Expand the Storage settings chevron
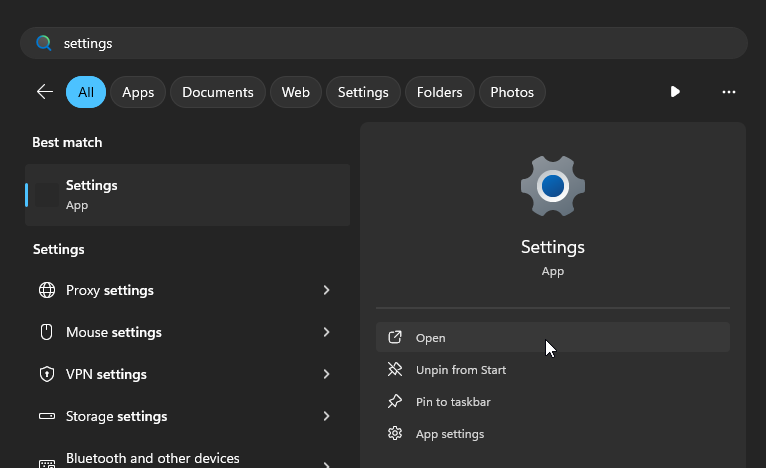The width and height of the screenshot is (766, 468). [x=326, y=416]
